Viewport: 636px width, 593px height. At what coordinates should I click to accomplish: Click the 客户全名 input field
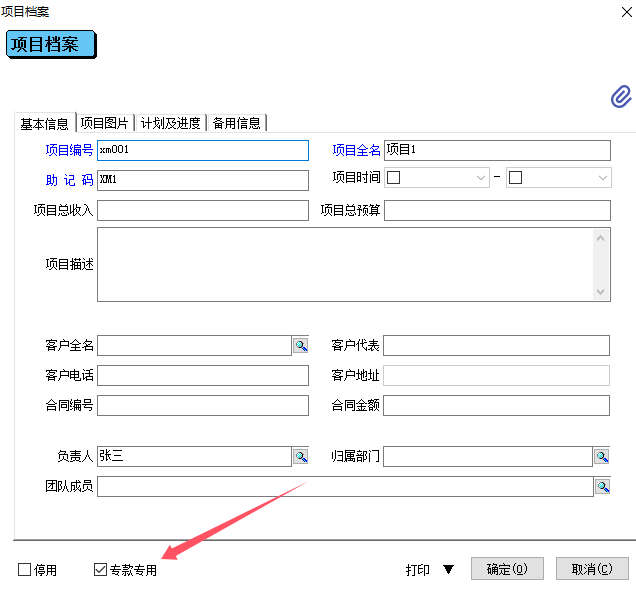pyautogui.click(x=194, y=346)
